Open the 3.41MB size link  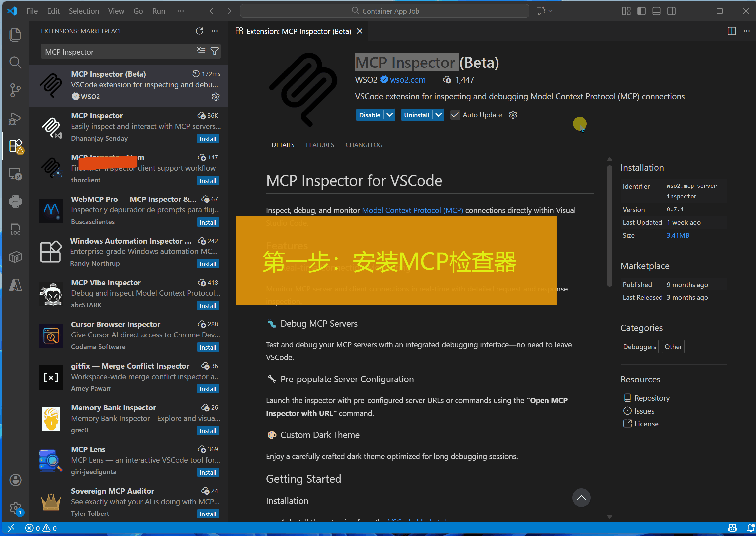[x=678, y=235]
